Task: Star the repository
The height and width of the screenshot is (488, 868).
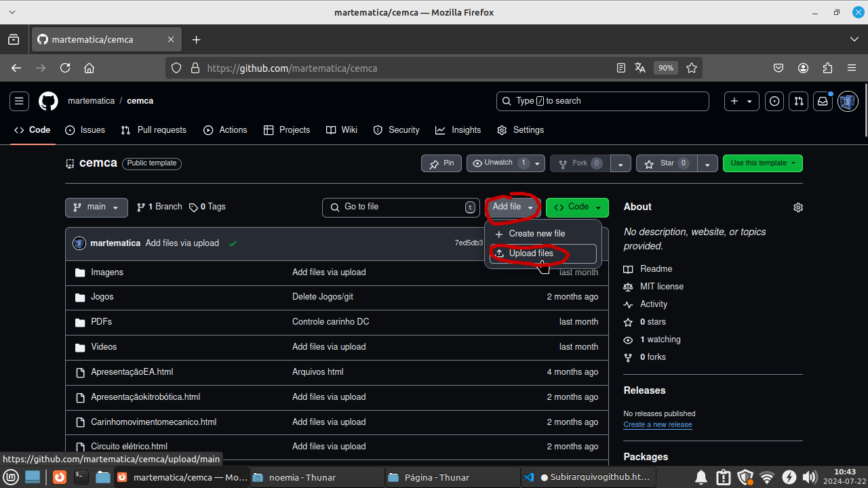Action: [x=667, y=163]
